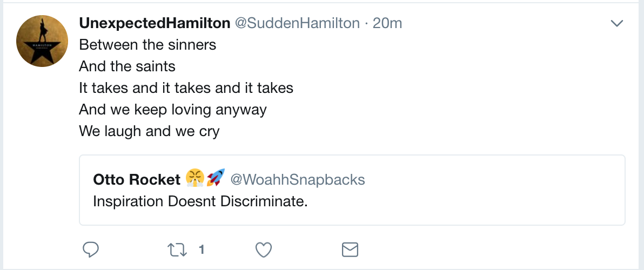Retweet the tweet using the retweet arrows icon

point(177,249)
